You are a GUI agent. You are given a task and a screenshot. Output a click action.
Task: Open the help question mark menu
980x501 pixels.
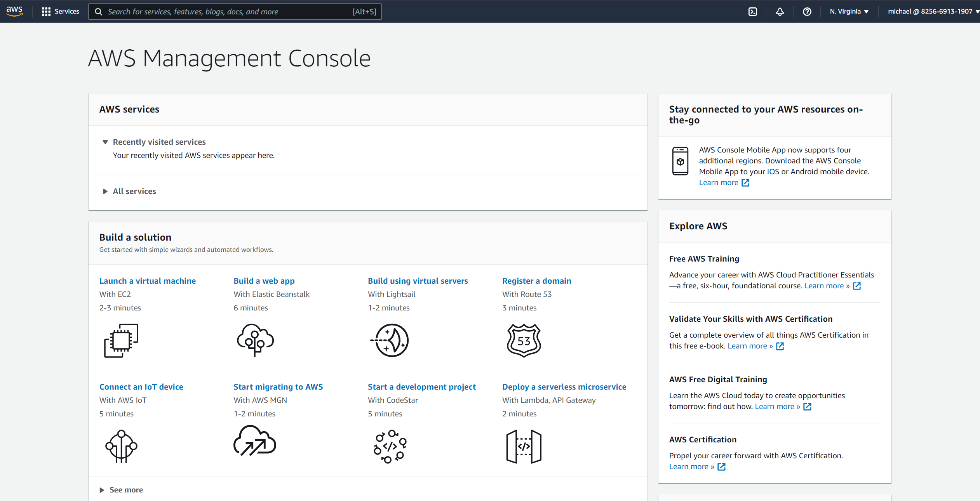(x=807, y=12)
